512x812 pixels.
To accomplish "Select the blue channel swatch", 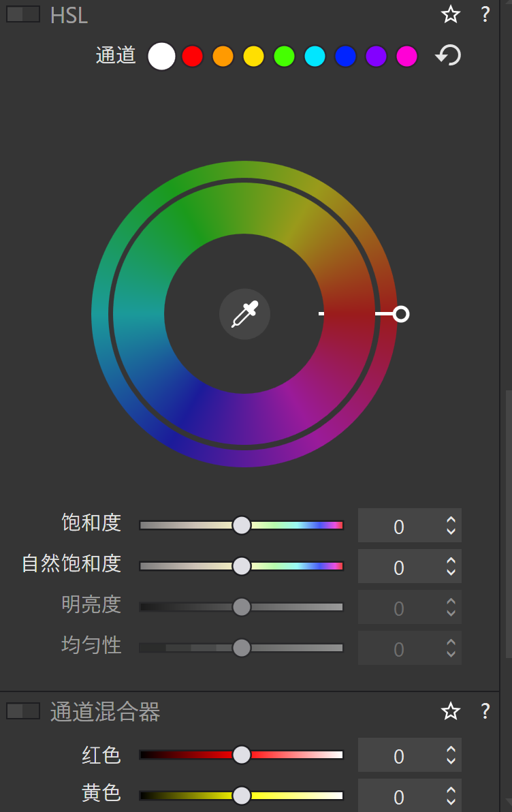I will (345, 56).
